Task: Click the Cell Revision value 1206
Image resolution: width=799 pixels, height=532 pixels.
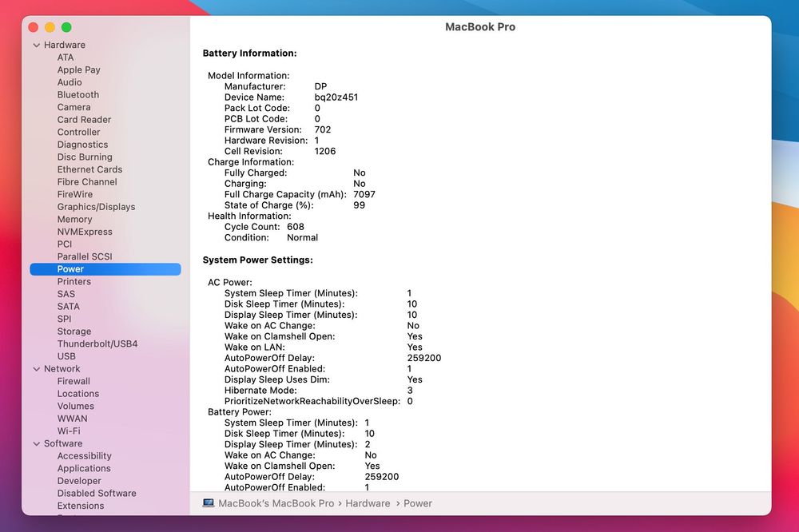Action: pyautogui.click(x=325, y=151)
